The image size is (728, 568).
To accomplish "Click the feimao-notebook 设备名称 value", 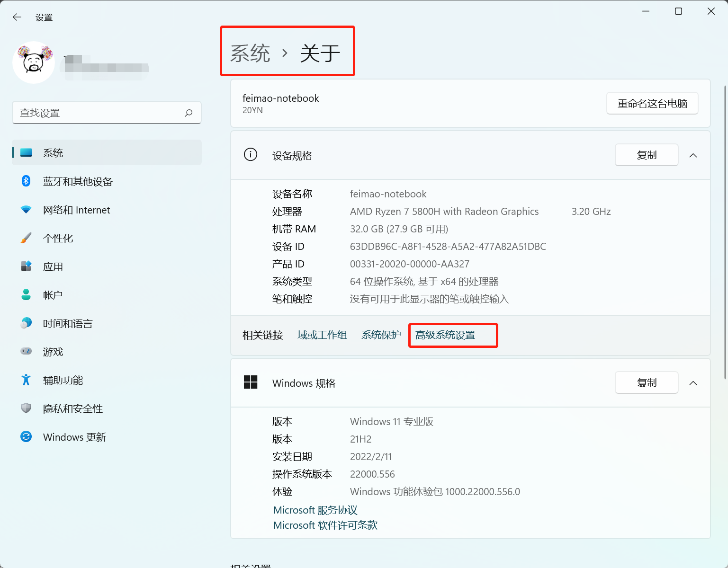I will tap(388, 194).
